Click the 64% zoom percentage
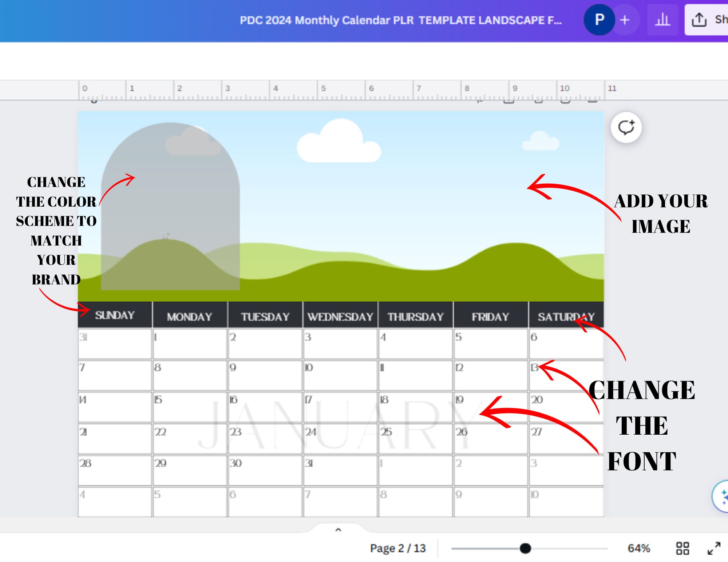Screen dimensions: 728x562 click(639, 548)
